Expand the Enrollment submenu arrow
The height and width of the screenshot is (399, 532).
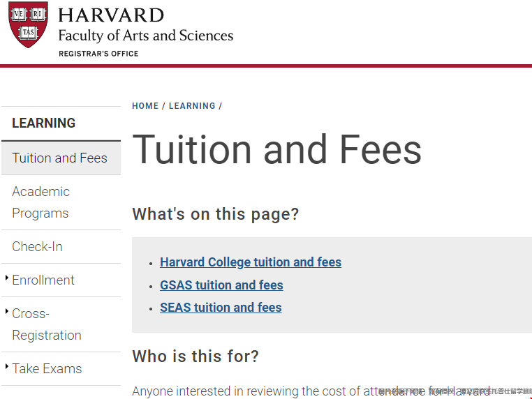7,278
